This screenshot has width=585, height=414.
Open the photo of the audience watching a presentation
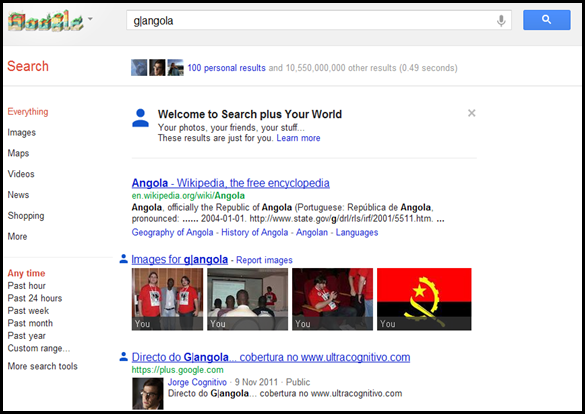[x=248, y=299]
